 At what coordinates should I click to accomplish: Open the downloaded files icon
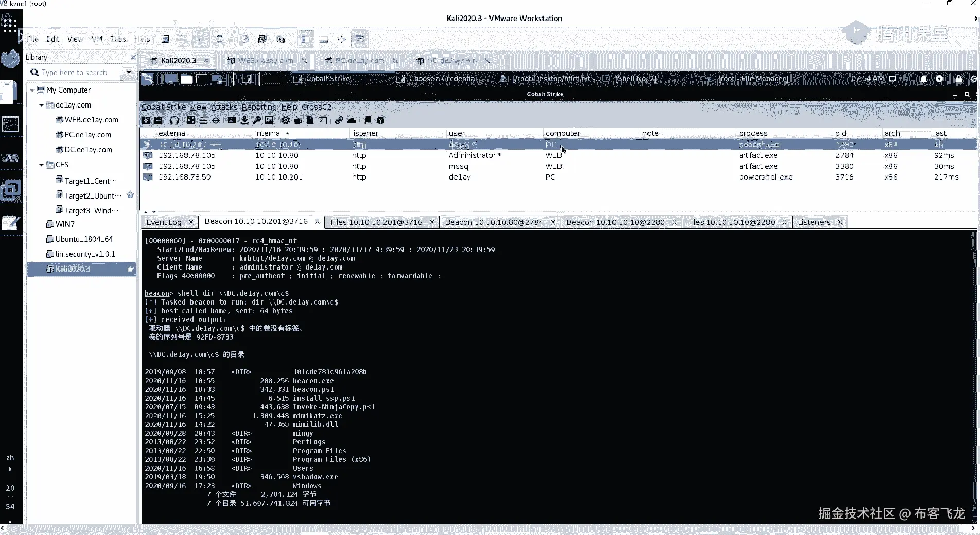(x=244, y=120)
